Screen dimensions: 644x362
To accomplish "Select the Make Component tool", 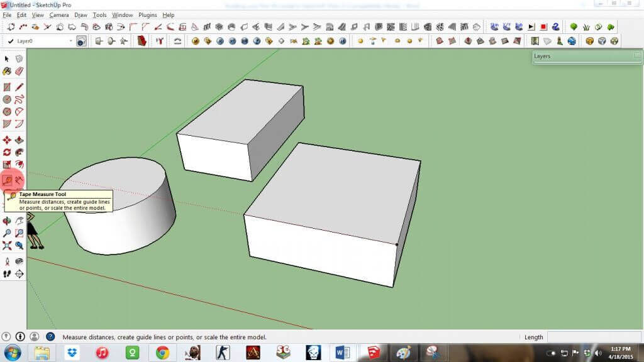I will pos(19,59).
